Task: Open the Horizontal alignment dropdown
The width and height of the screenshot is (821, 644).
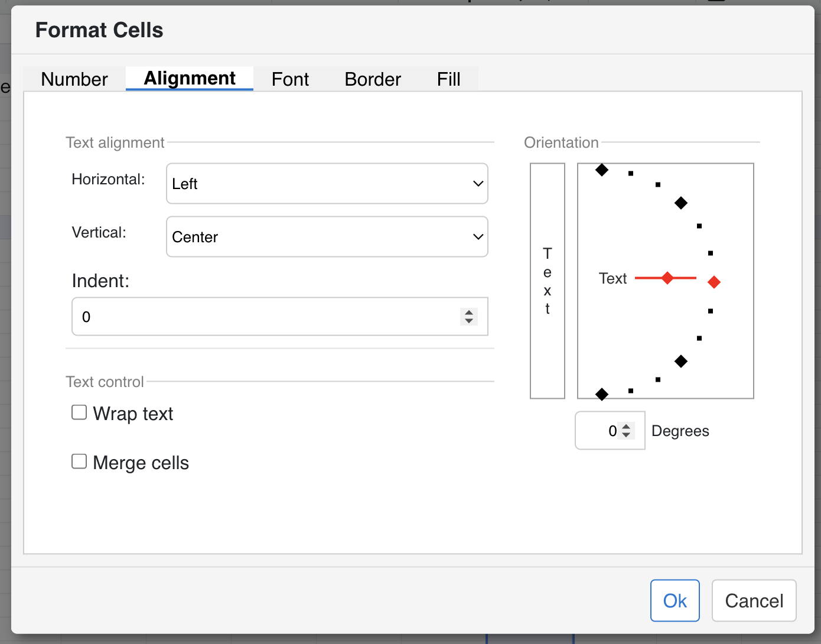Action: coord(327,184)
